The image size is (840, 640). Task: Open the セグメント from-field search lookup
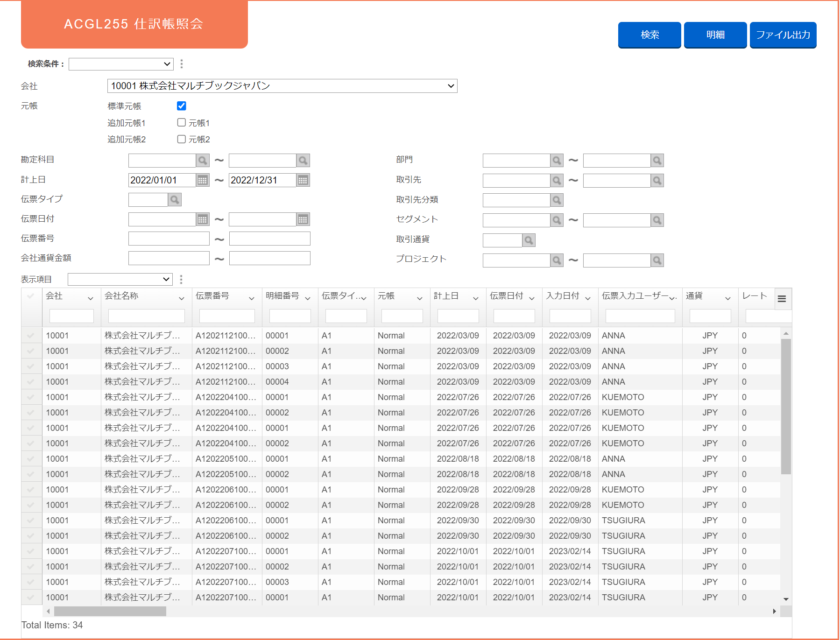click(x=557, y=220)
